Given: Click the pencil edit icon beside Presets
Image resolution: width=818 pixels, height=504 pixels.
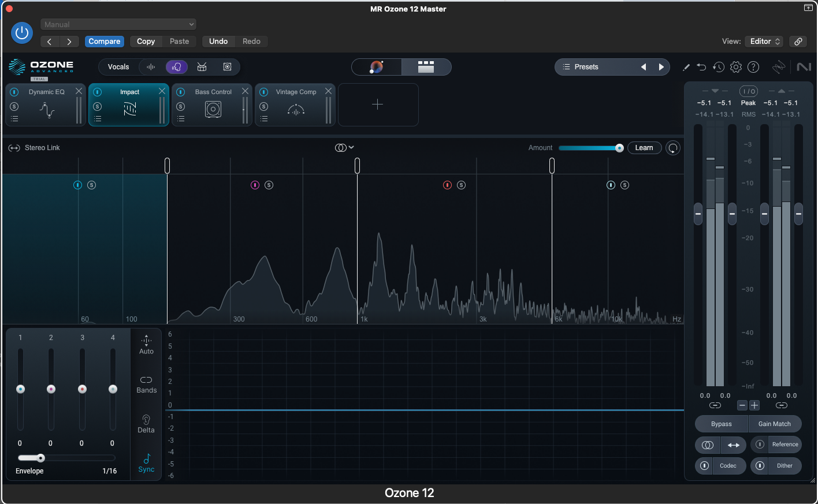Looking at the screenshot, I should [x=686, y=67].
